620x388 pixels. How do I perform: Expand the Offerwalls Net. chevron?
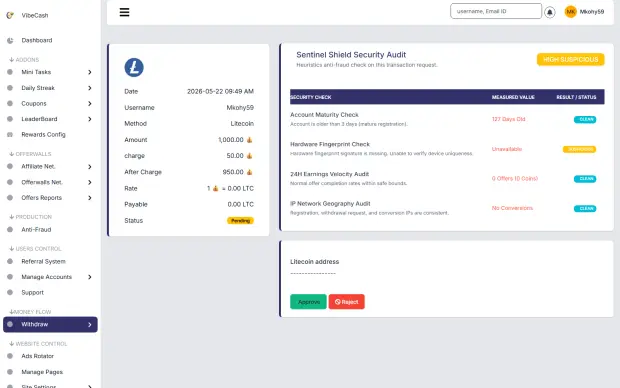pos(90,182)
